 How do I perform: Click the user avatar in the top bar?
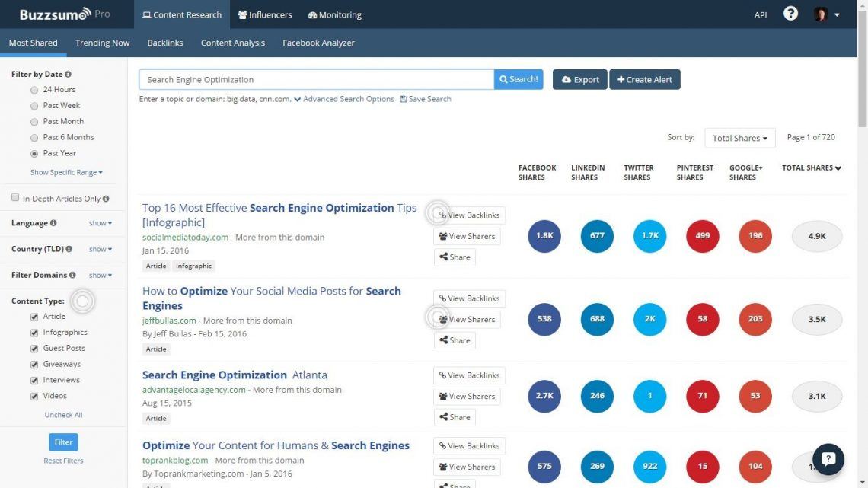(821, 13)
